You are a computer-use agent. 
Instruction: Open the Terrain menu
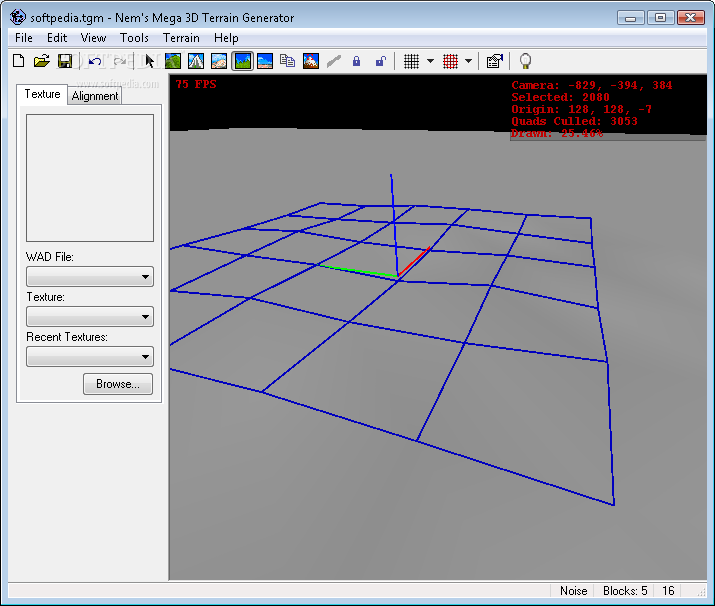pos(181,38)
